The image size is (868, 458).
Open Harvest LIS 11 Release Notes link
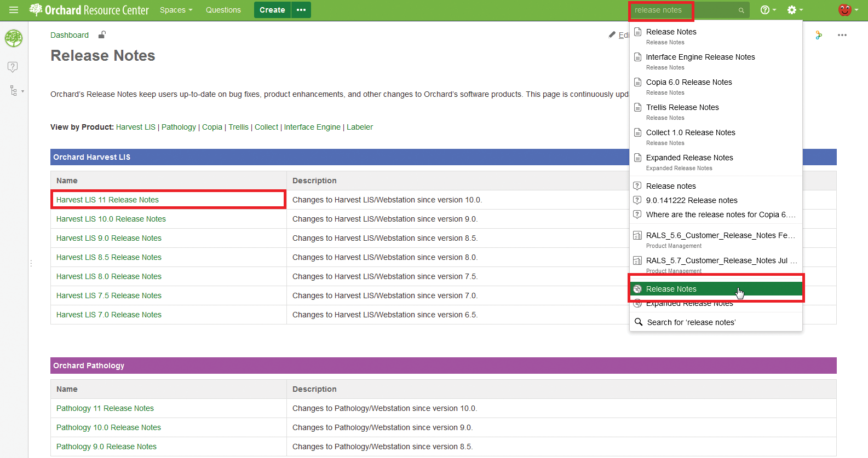pyautogui.click(x=107, y=200)
